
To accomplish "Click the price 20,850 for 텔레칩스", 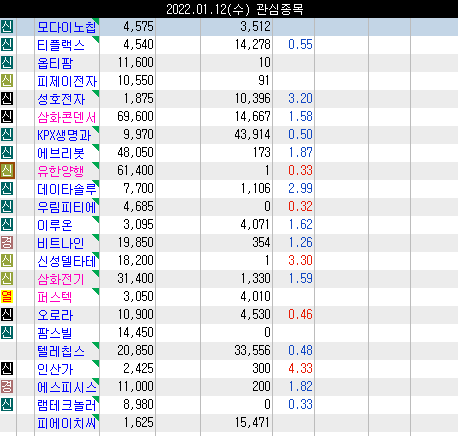I will pos(135,350).
